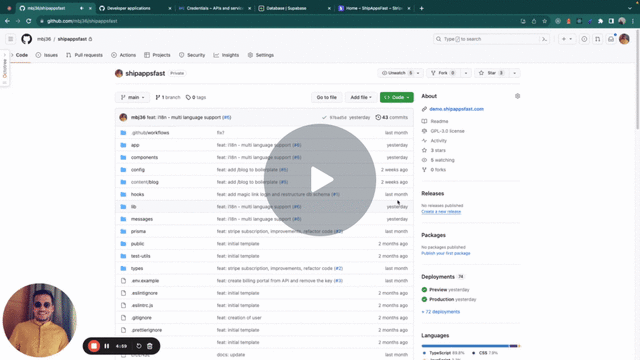The width and height of the screenshot is (640, 360).
Task: Open the Security repository tab
Action: [x=192, y=55]
